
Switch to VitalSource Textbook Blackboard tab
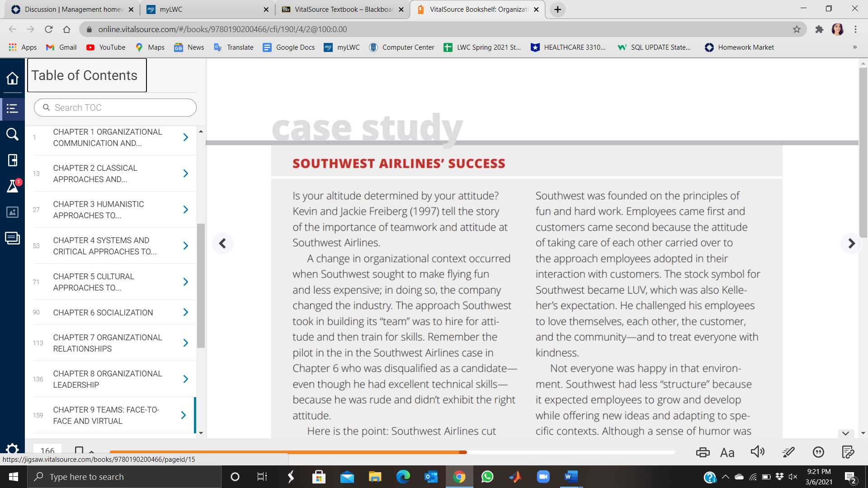342,9
